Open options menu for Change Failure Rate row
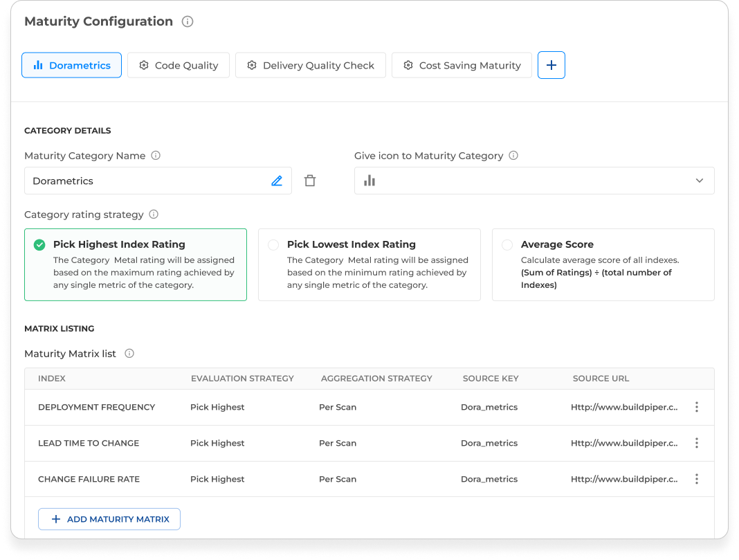 696,479
